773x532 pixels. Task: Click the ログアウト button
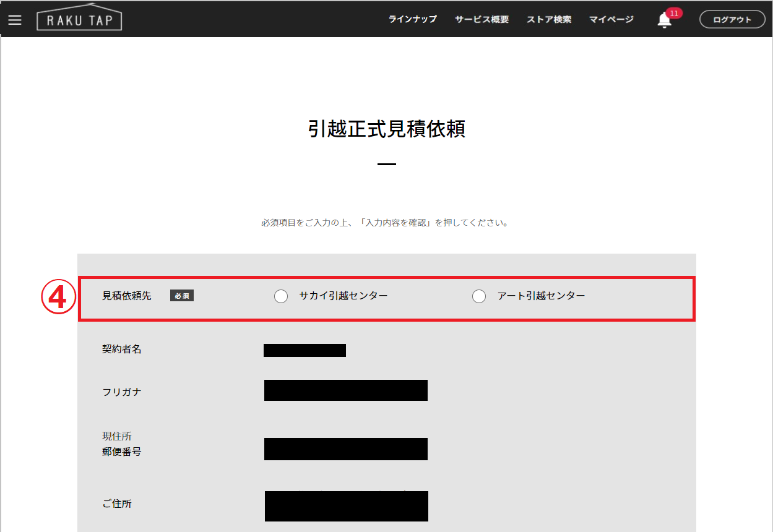pyautogui.click(x=732, y=19)
